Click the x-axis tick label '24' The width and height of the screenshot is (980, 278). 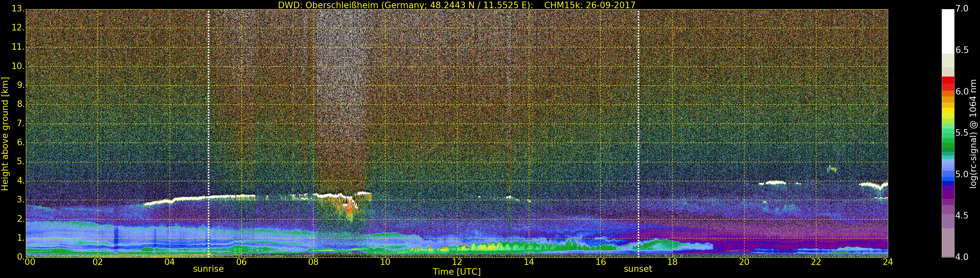(888, 262)
